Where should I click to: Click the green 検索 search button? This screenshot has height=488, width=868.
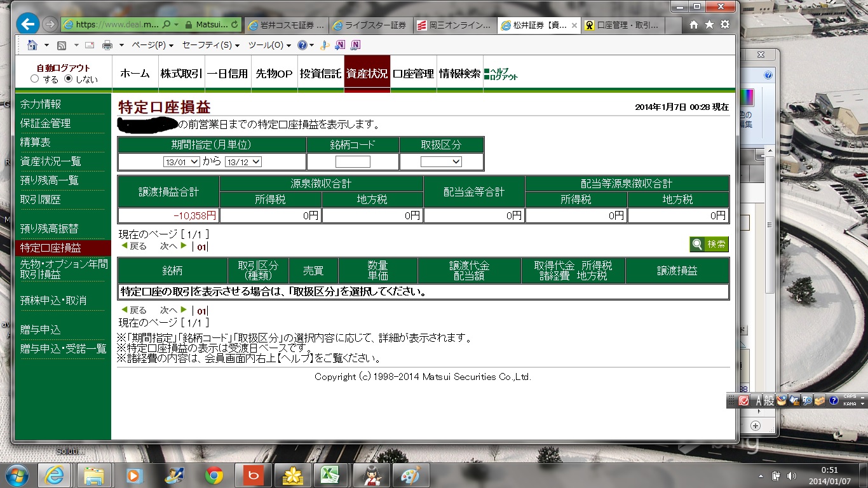[709, 245]
